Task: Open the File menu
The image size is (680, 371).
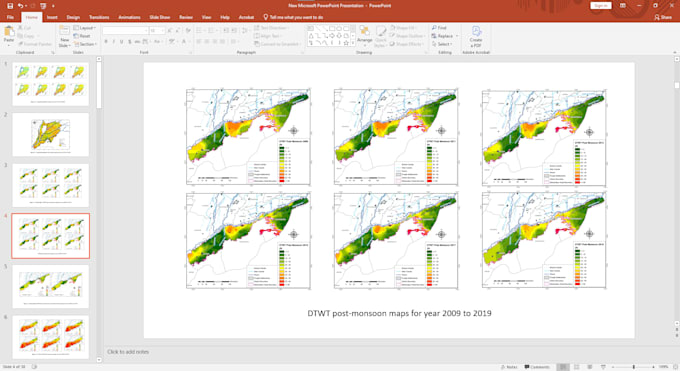Action: click(10, 17)
